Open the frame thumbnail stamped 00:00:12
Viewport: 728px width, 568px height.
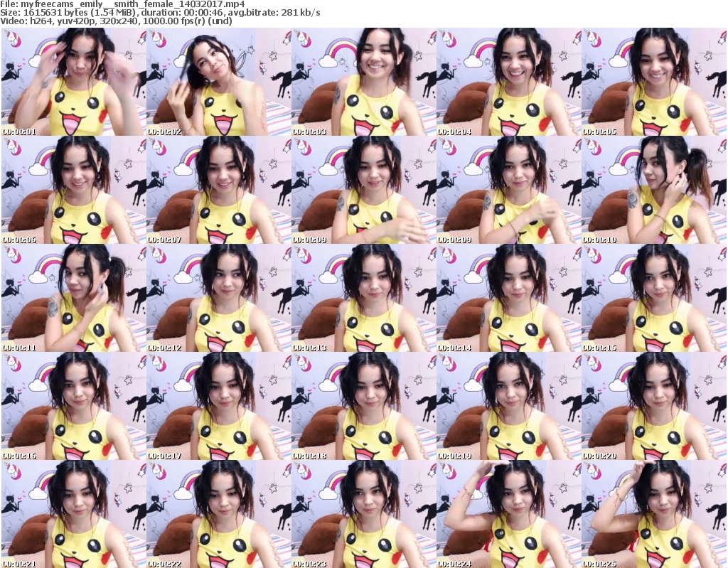219,298
